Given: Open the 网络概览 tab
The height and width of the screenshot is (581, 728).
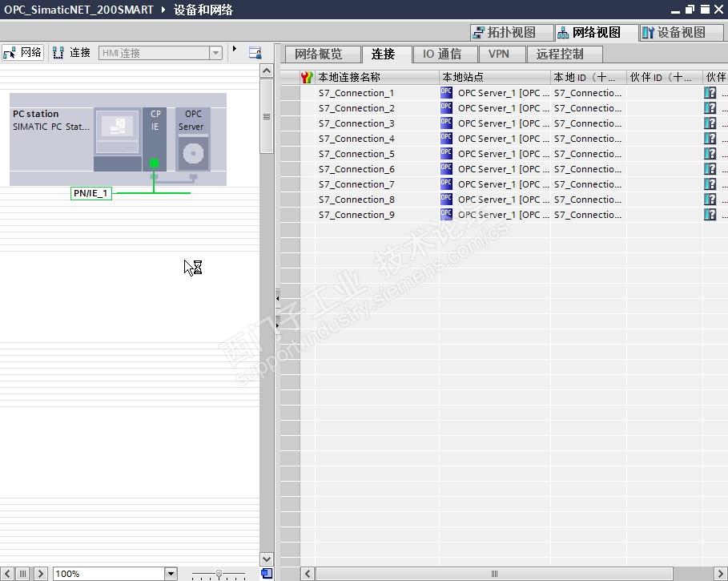Looking at the screenshot, I should 323,54.
